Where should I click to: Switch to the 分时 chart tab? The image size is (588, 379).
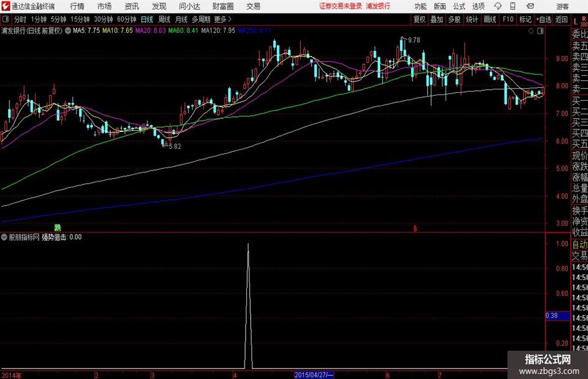[21, 19]
